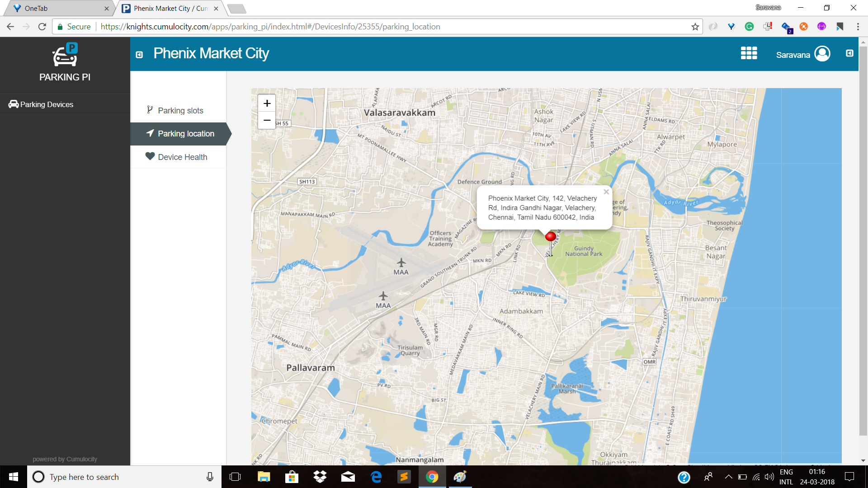Image resolution: width=868 pixels, height=488 pixels.
Task: Collapse the right panel using the header toggle
Action: [x=849, y=53]
